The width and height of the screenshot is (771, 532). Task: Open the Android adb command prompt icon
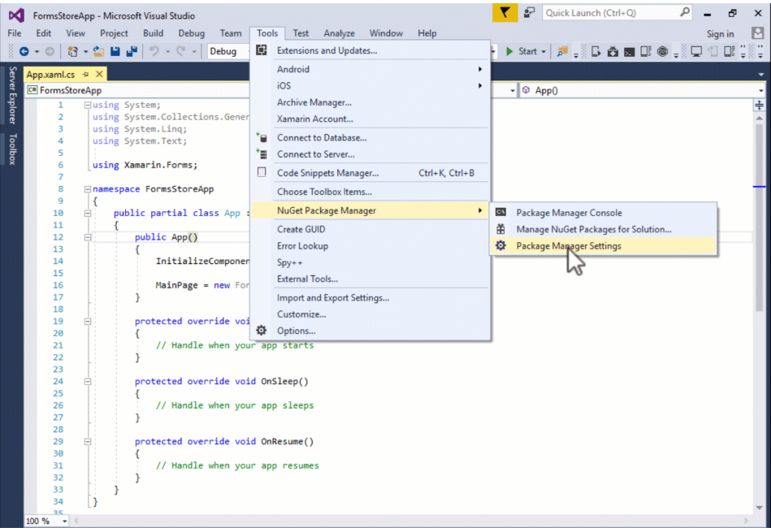[x=630, y=52]
